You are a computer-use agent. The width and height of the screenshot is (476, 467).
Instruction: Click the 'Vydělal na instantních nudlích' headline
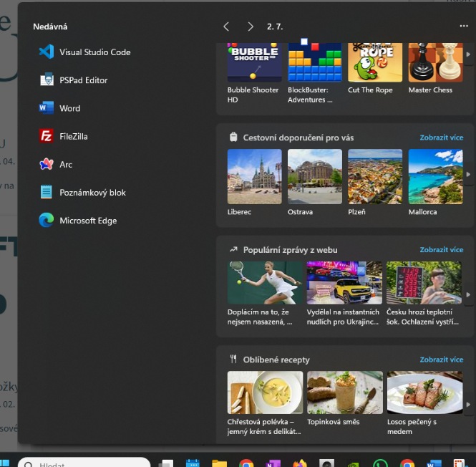coord(343,317)
